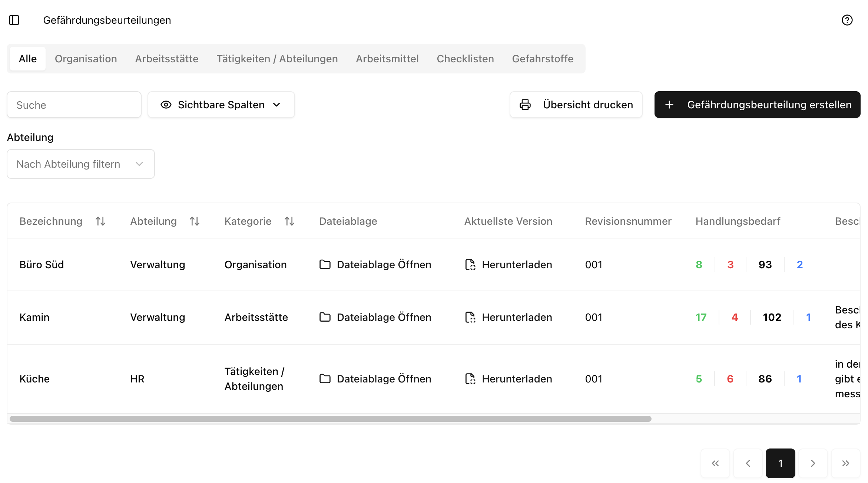Open the Nach Abteilung filtern dropdown
This screenshot has width=868, height=483.
coord(80,164)
